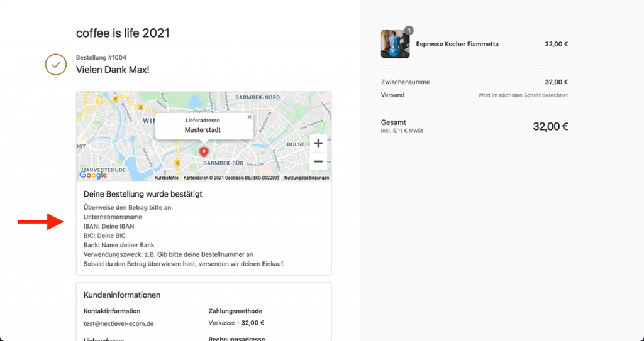Select the Kundeninformationen heading
Viewport: 644px width, 341px height.
click(x=122, y=295)
